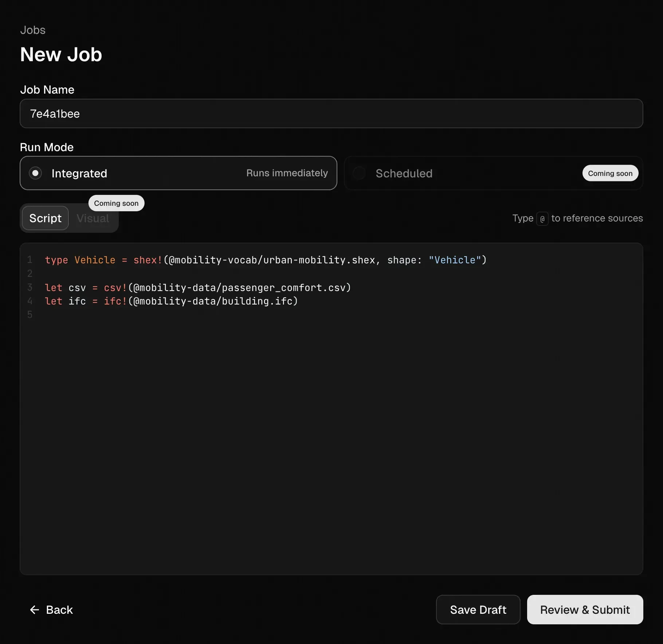Select the Scheduled radio button
663x644 pixels.
(x=359, y=173)
